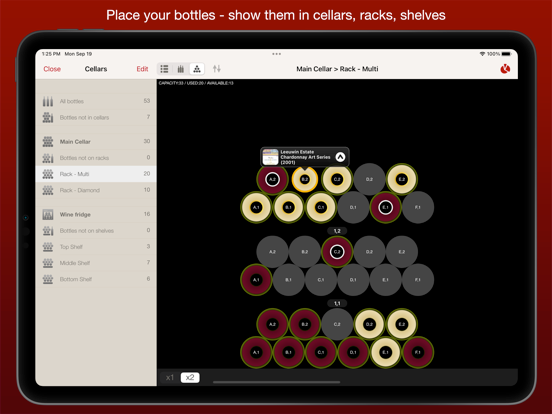Open the sort arrows icon
The width and height of the screenshot is (552, 414).
217,69
